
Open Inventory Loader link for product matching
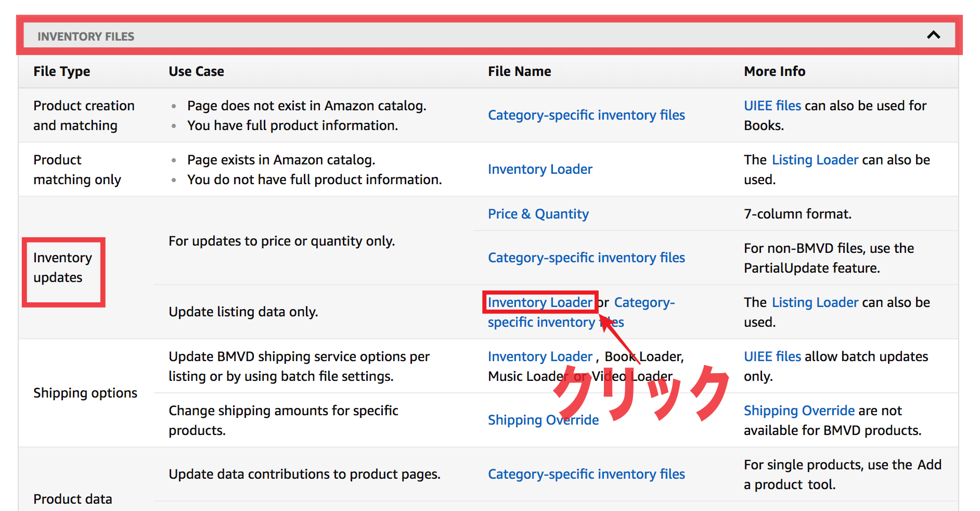pos(540,169)
